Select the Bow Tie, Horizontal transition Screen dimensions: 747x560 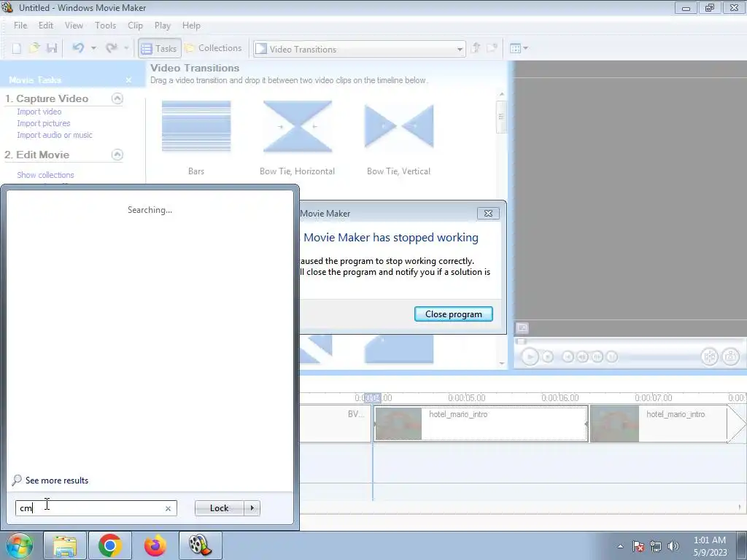(x=298, y=126)
